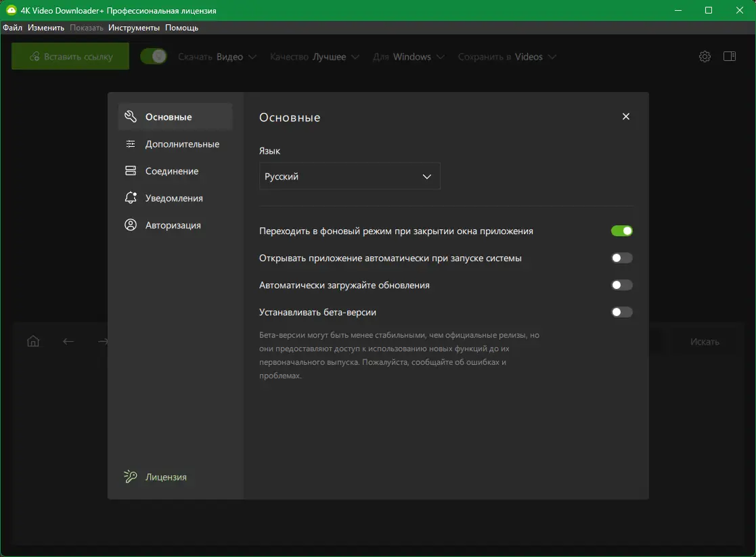756x557 pixels.
Task: Open the Помощь menu
Action: pos(181,28)
